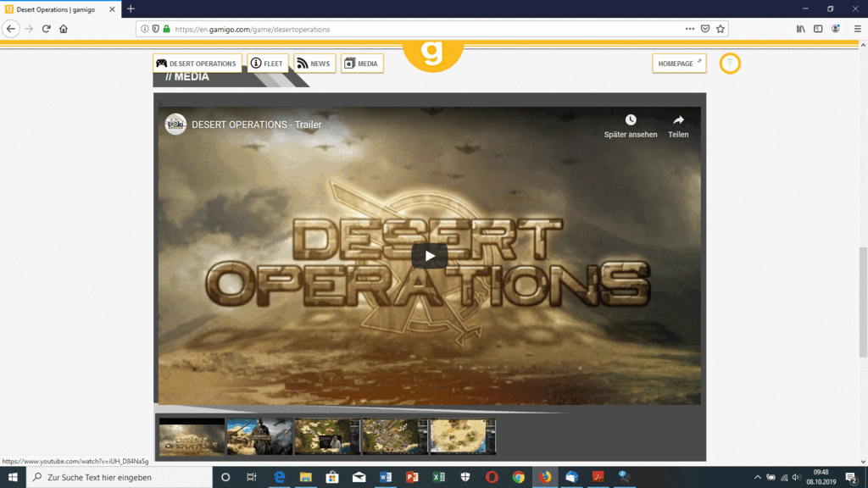Open the DESERT OPERATIONS nav item
The image size is (868, 488).
[197, 64]
